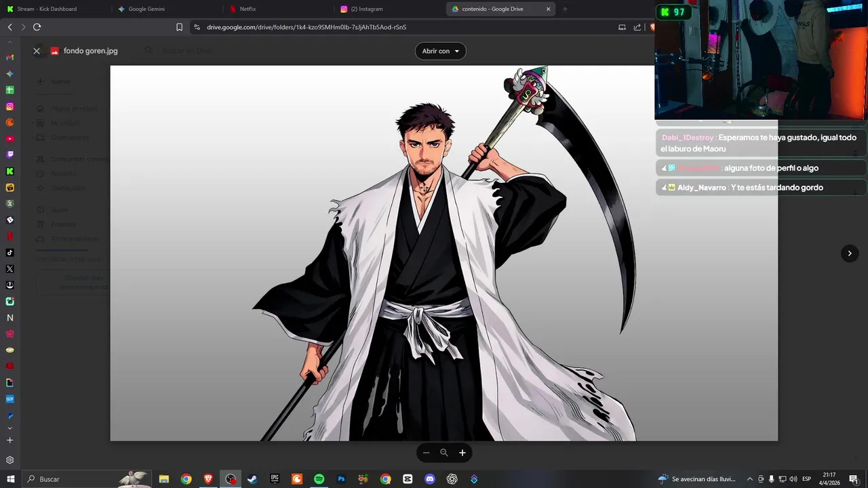This screenshot has height=488, width=868.
Task: Open the Windows Start menu
Action: [x=10, y=479]
